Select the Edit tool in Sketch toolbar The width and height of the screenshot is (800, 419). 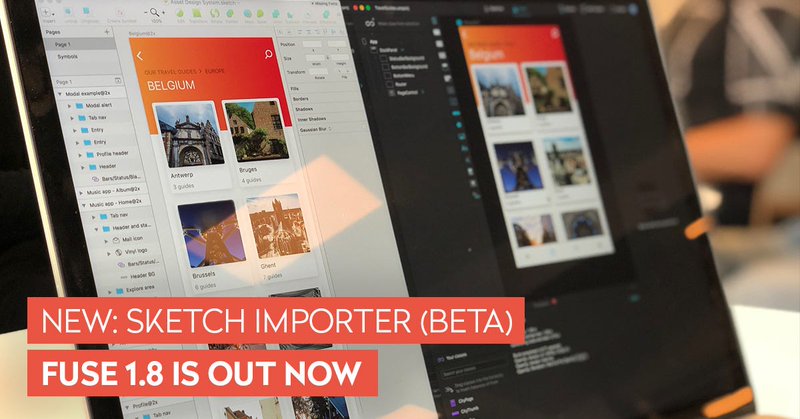[x=182, y=14]
